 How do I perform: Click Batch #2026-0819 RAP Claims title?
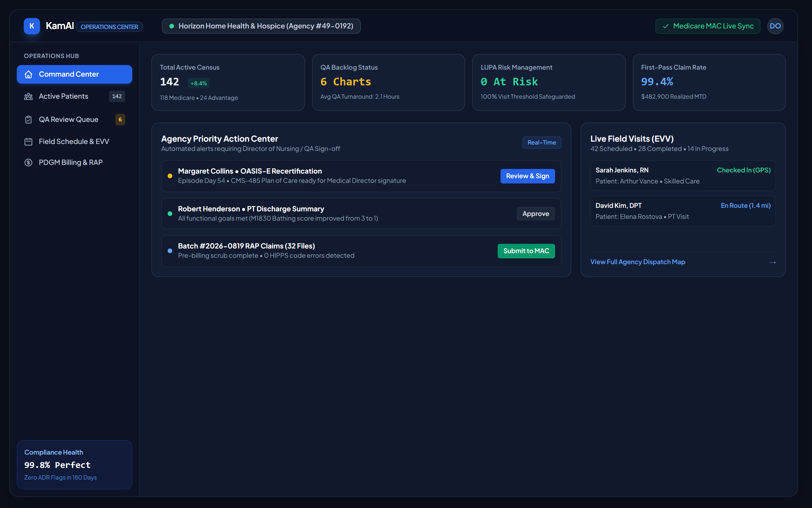(246, 246)
